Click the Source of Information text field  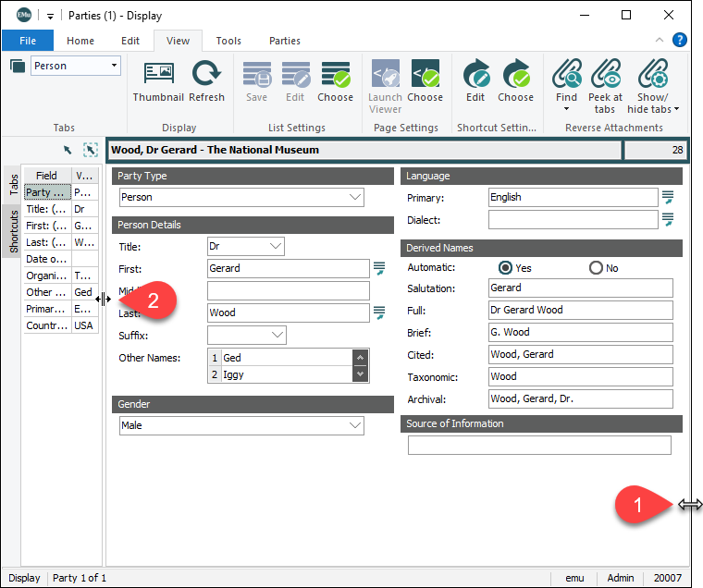click(539, 446)
